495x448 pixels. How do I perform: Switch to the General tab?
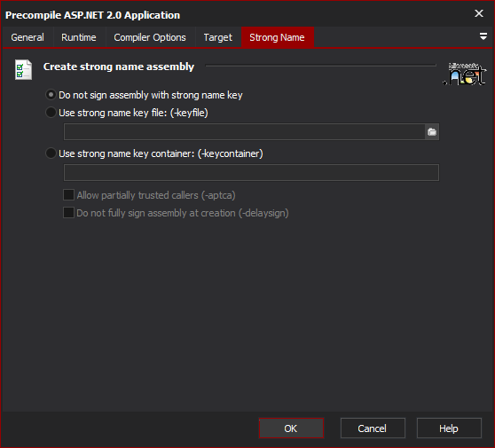pos(27,37)
